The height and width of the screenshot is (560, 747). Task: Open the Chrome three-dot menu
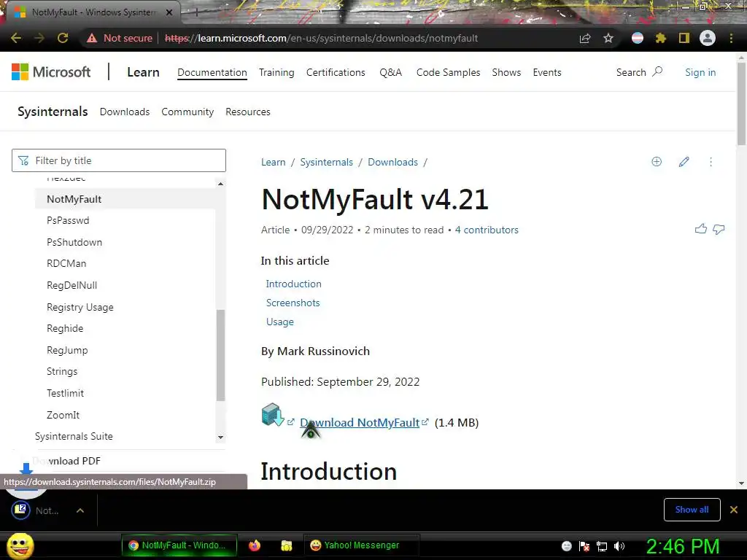point(731,38)
